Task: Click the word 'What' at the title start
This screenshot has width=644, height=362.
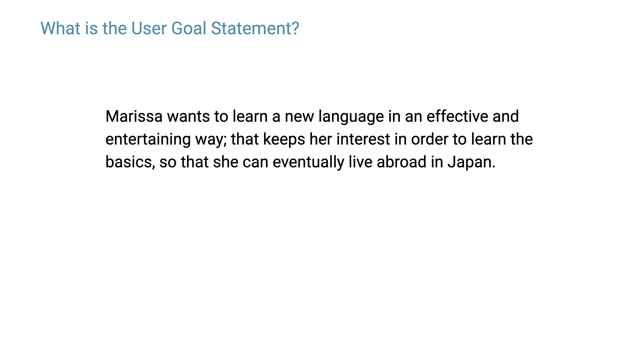Action: tap(60, 28)
